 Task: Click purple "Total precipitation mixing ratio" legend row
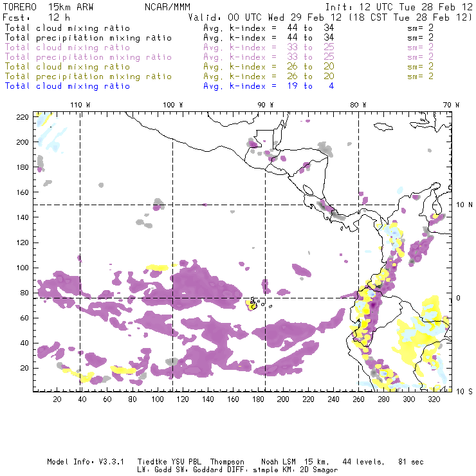point(88,57)
